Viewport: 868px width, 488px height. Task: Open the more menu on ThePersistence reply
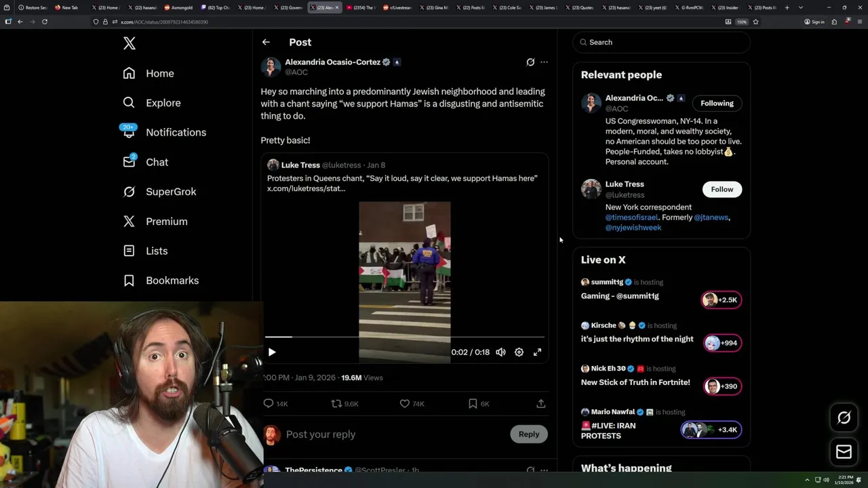[544, 470]
